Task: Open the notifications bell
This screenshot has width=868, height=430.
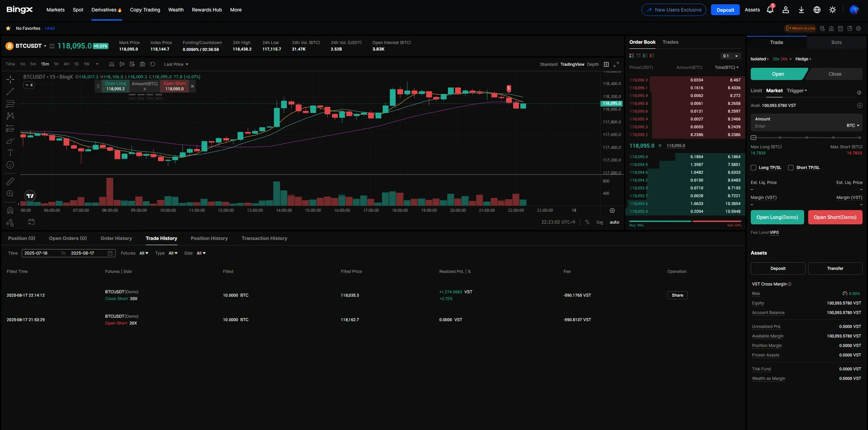Action: (x=770, y=9)
